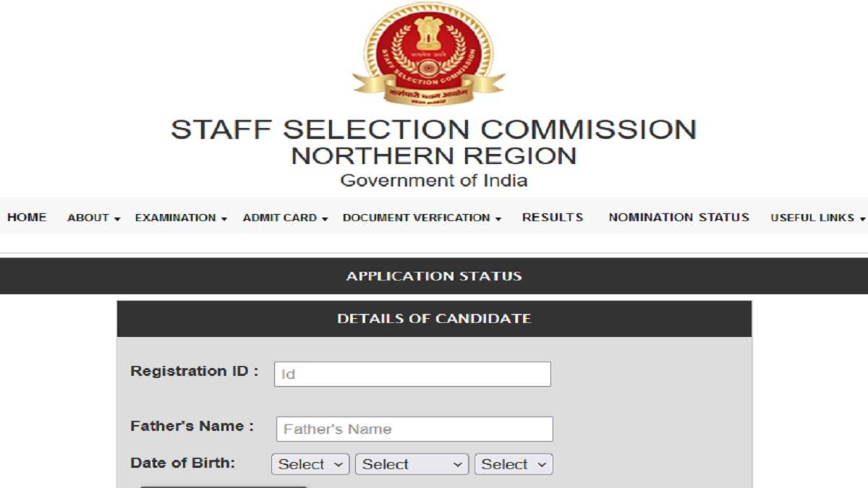
Task: Open the USEFUL LINKS dropdown
Action: 815,217
